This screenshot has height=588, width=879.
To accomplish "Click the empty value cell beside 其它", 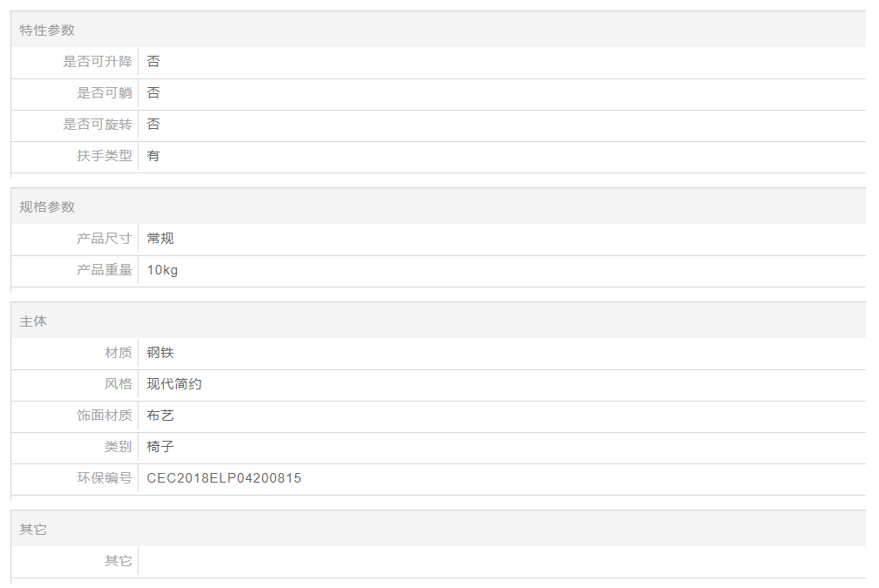I will pos(501,561).
